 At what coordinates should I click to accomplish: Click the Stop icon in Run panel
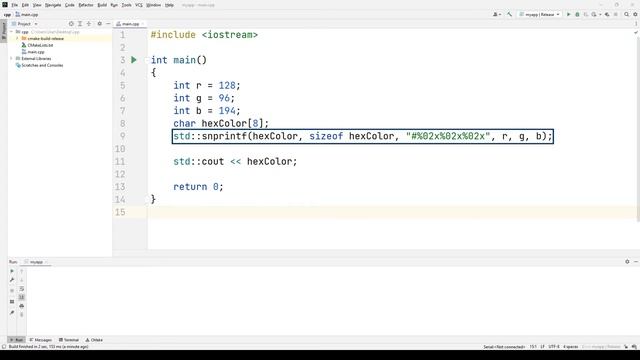[12, 291]
